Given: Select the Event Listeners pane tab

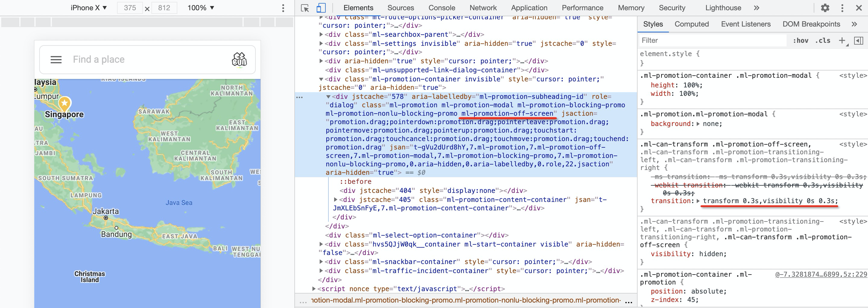Looking at the screenshot, I should pos(746,24).
